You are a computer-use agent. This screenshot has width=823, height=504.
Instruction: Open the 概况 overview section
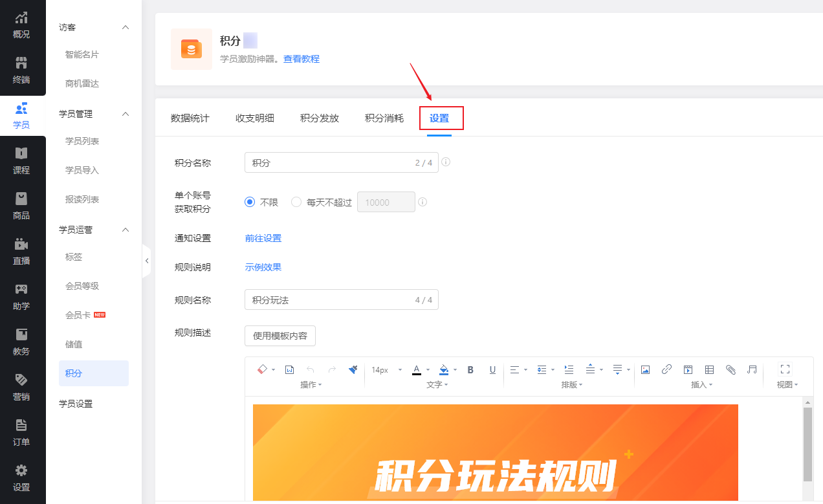21,25
